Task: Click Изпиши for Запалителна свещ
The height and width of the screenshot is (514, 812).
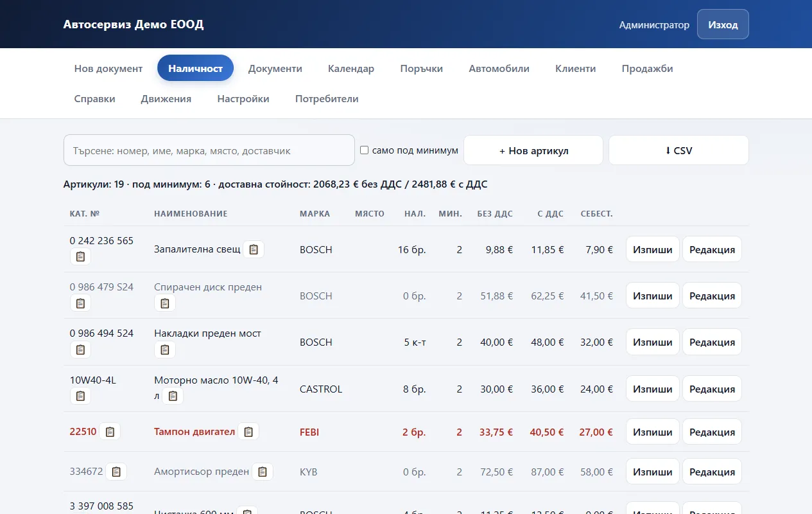Action: tap(653, 249)
